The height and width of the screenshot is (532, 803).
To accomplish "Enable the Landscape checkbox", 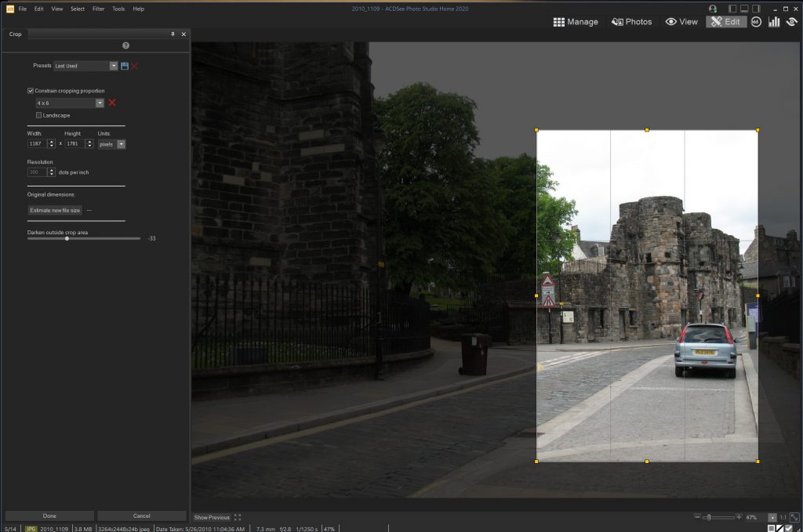I will 39,115.
